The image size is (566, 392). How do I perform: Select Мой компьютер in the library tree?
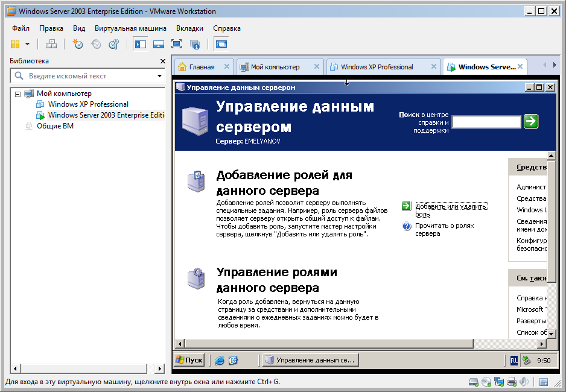click(64, 93)
